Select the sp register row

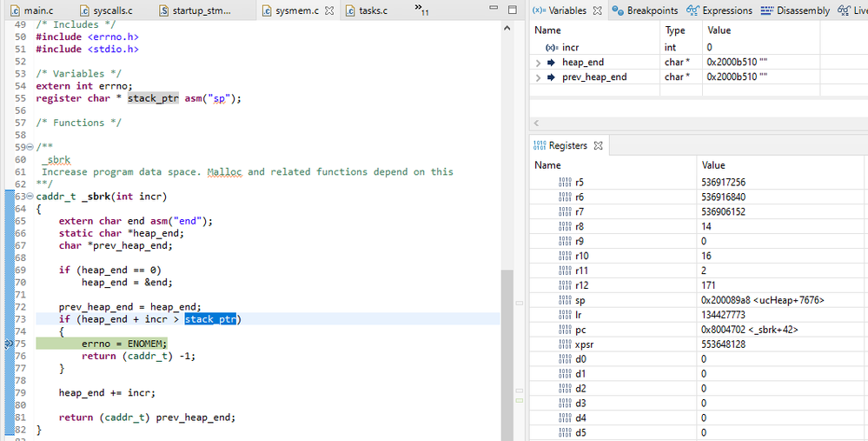[699, 300]
